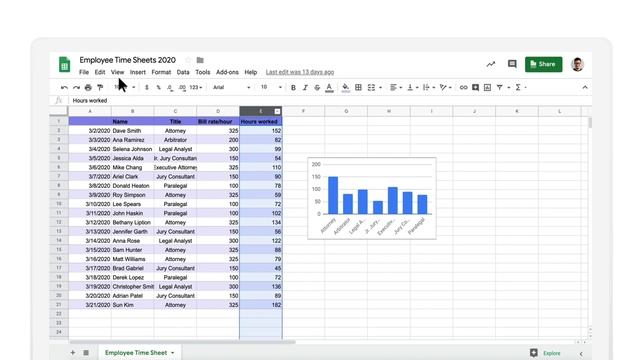Select the Paint format tool
Viewport: 640px width, 360px height.
point(100,87)
